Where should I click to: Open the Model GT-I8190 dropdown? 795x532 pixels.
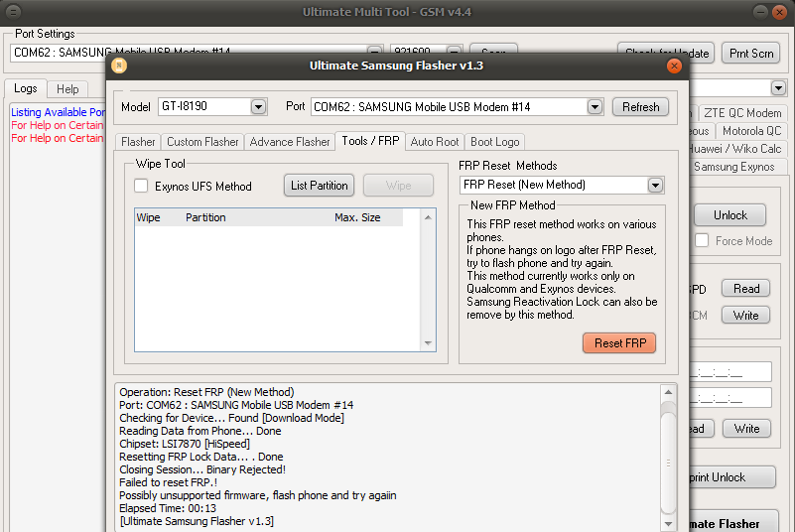coord(258,106)
